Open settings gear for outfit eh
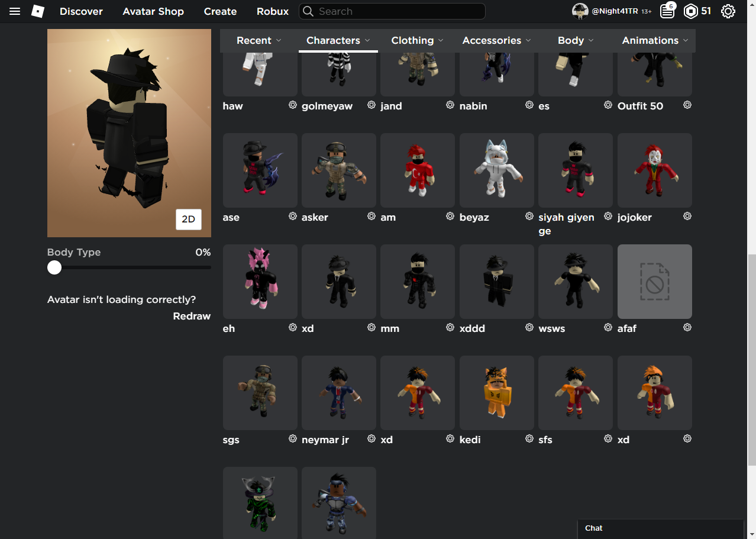This screenshot has height=539, width=756. click(x=292, y=327)
